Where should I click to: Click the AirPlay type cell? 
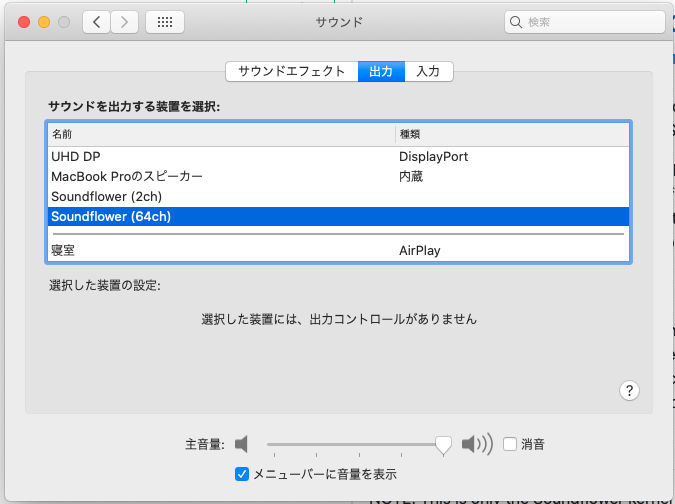click(420, 250)
